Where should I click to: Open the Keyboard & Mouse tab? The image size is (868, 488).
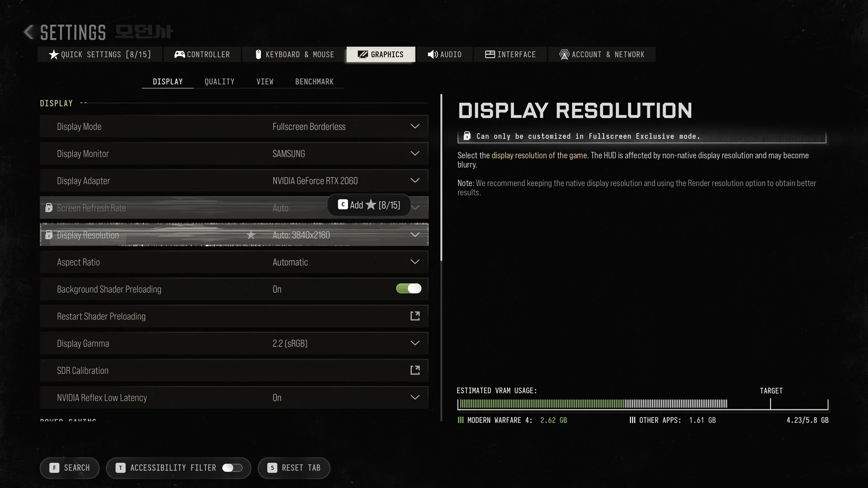[x=294, y=54]
